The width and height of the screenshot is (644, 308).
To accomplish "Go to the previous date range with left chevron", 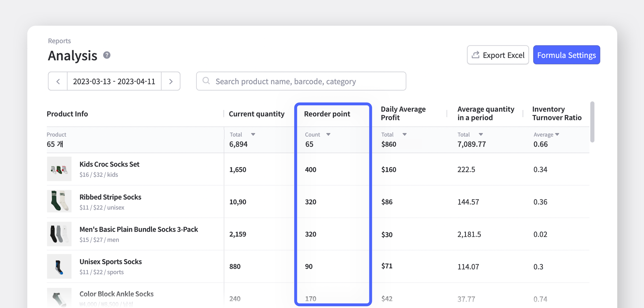I will [x=58, y=81].
